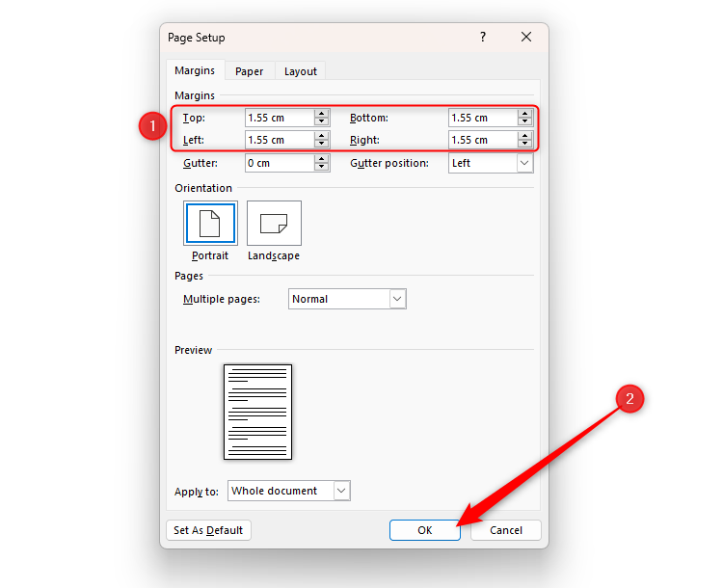This screenshot has height=588, width=723.
Task: Decrease the Top margin with down arrow
Action: [x=322, y=121]
